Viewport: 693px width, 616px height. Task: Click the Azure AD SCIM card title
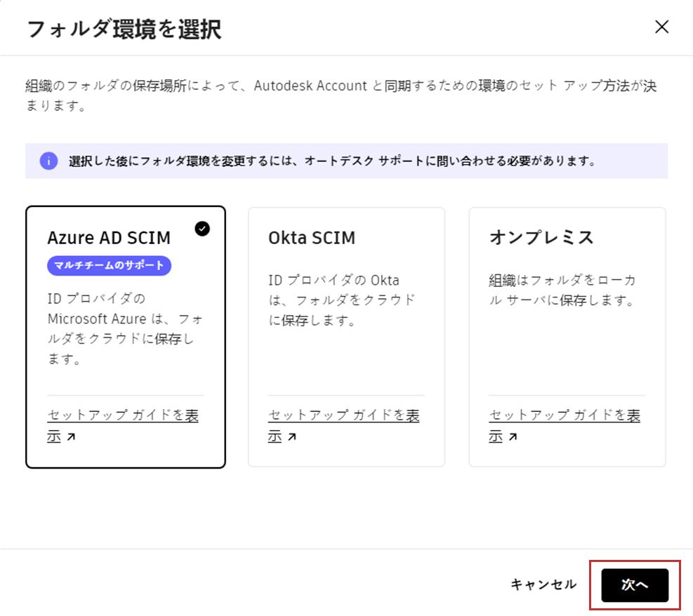(x=107, y=237)
